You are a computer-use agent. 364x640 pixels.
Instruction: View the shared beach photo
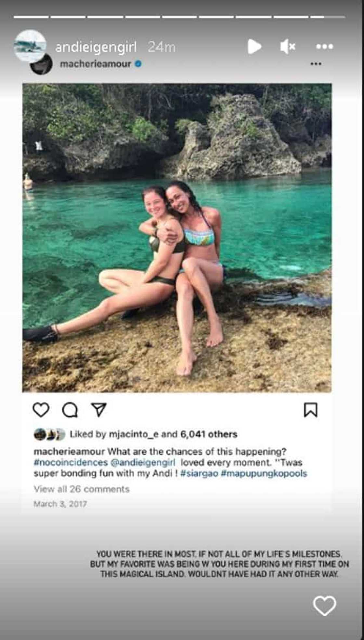(177, 238)
